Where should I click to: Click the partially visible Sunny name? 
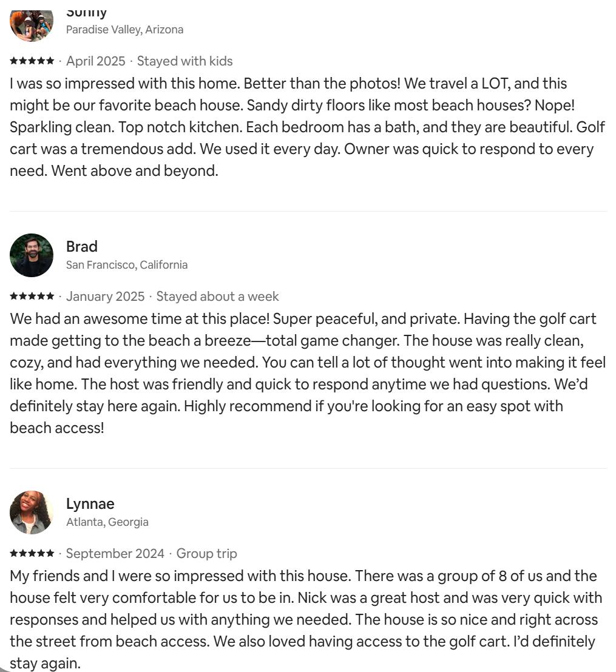86,14
